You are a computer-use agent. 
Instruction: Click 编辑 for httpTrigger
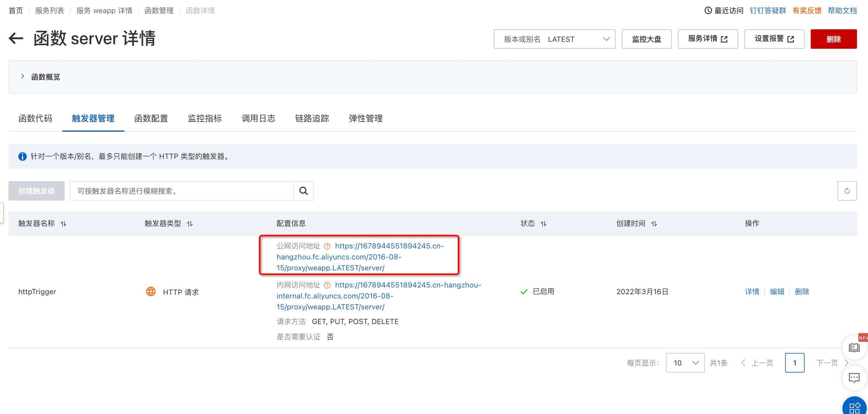point(777,292)
